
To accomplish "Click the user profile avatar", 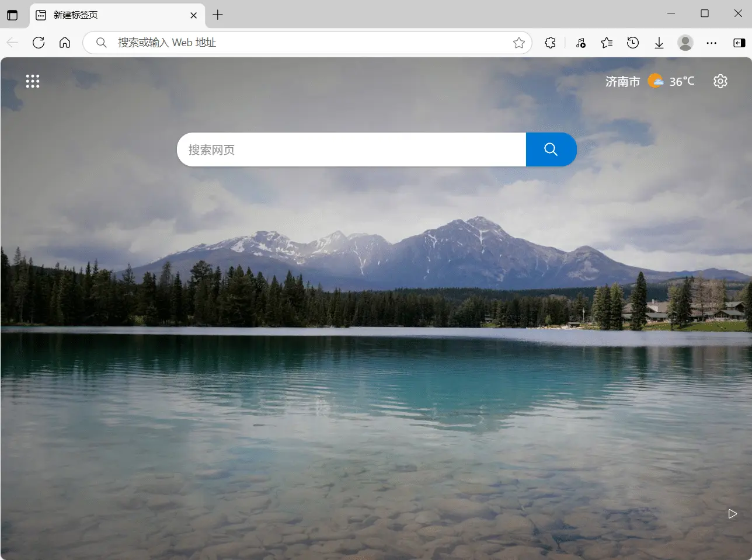I will (x=685, y=43).
